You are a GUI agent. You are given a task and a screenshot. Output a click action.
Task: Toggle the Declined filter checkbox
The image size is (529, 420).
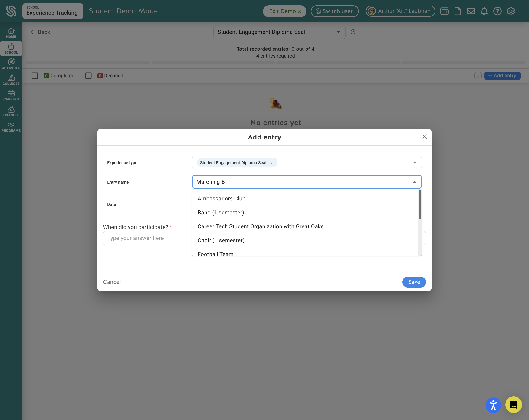pyautogui.click(x=88, y=76)
